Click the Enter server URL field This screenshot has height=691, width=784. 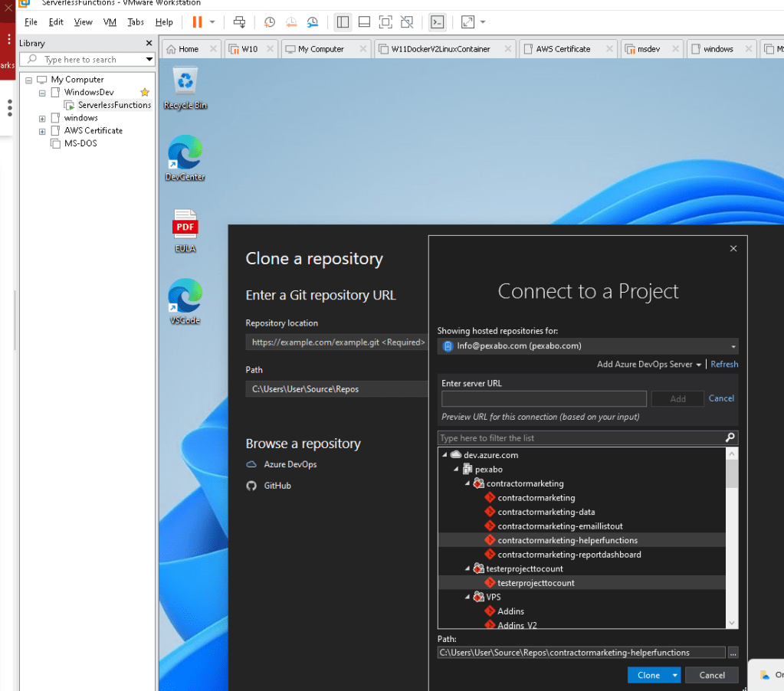(544, 398)
